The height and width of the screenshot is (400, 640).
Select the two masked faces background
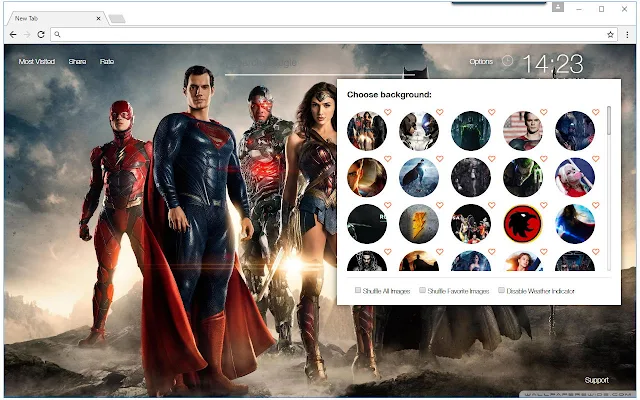(419, 131)
